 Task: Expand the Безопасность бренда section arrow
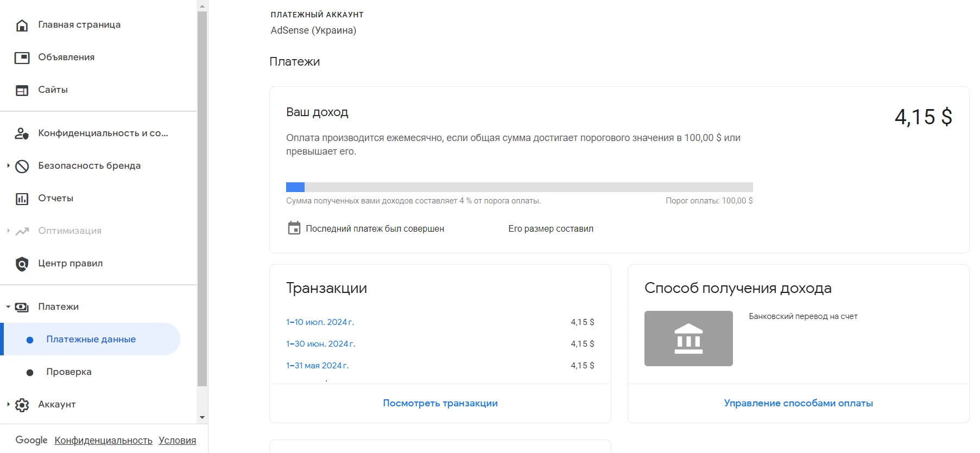[8, 165]
